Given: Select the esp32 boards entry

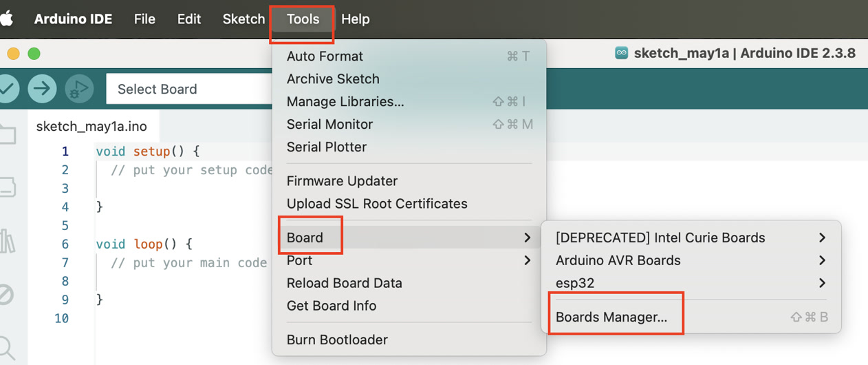Looking at the screenshot, I should coord(691,283).
